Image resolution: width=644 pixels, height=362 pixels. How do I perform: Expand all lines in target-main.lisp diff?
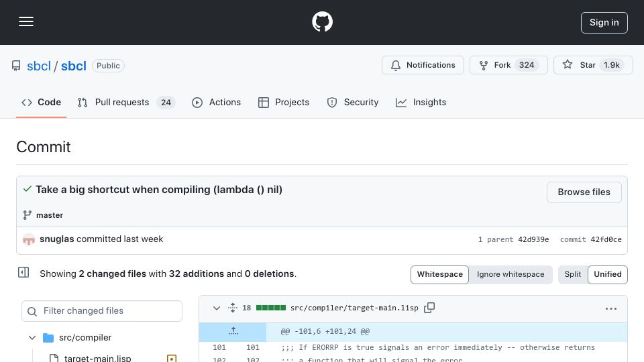click(x=233, y=308)
